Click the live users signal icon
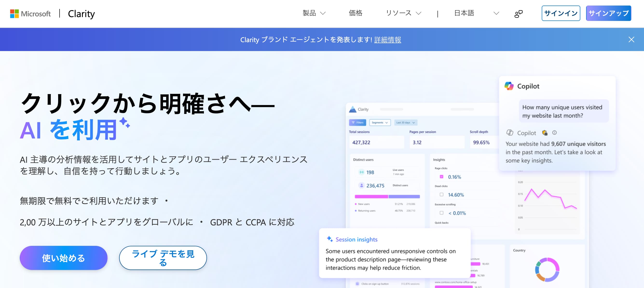644x288 pixels. 362,172
